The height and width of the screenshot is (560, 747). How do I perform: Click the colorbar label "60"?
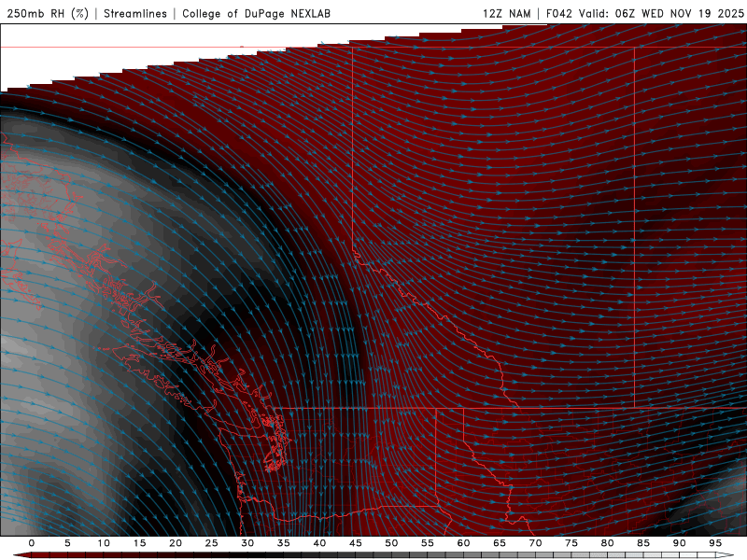point(463,543)
